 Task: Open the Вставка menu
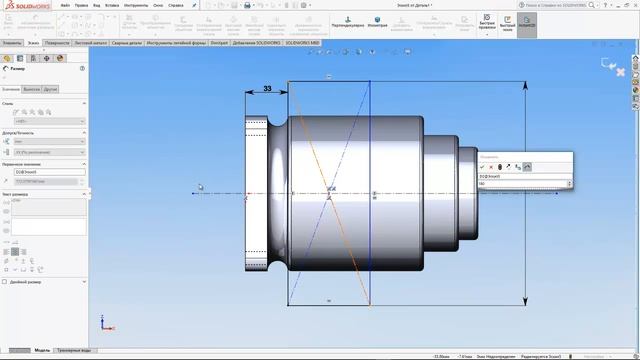[112, 5]
